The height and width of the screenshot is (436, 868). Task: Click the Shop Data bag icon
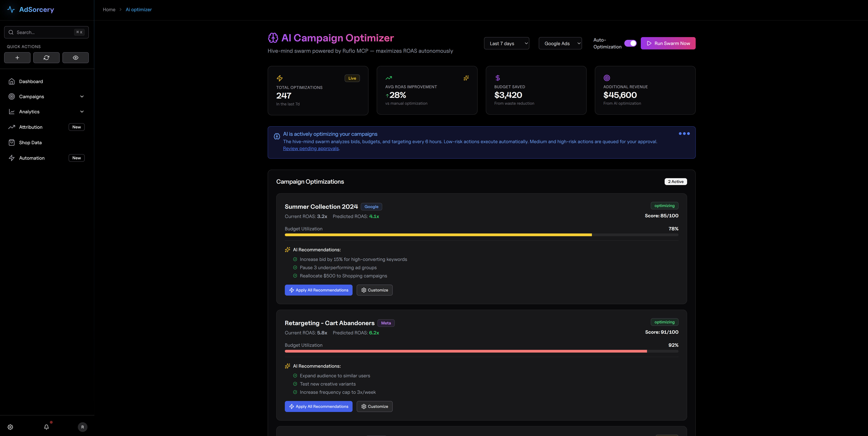[x=12, y=142]
